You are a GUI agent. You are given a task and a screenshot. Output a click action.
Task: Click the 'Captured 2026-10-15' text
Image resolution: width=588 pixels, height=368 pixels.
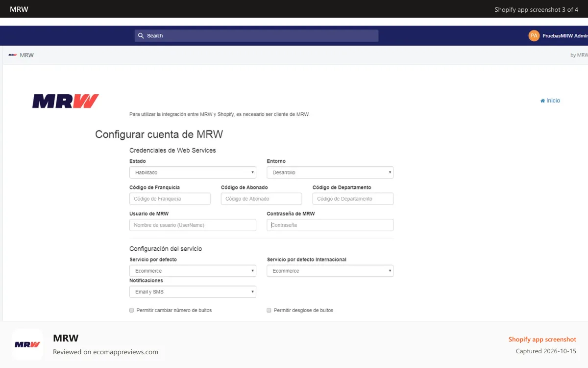[x=546, y=351]
